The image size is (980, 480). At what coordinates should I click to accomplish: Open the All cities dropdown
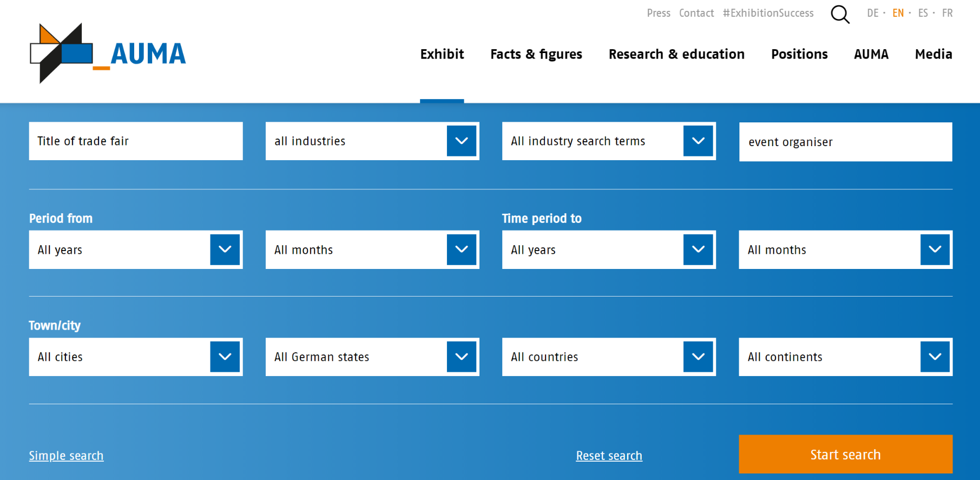tap(136, 357)
